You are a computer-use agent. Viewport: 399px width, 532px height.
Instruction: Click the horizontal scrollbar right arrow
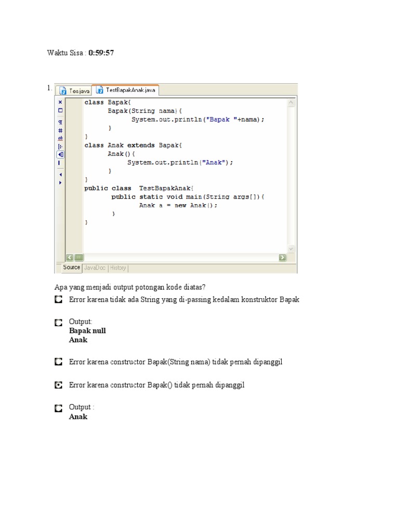pos(282,258)
